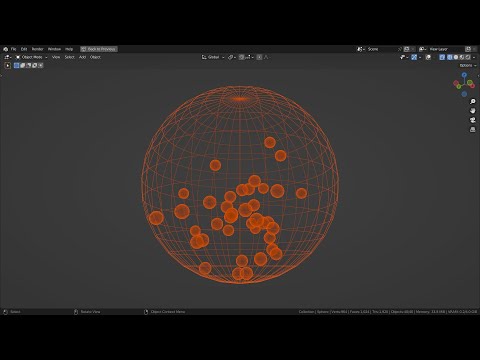
Task: Open the Window menu
Action: [54, 49]
